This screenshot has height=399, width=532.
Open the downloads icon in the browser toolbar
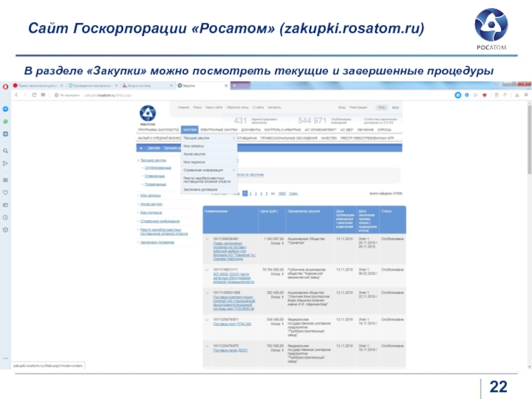pos(517,95)
